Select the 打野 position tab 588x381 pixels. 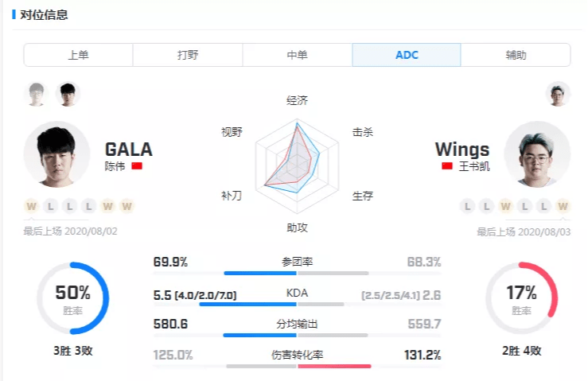tap(187, 55)
